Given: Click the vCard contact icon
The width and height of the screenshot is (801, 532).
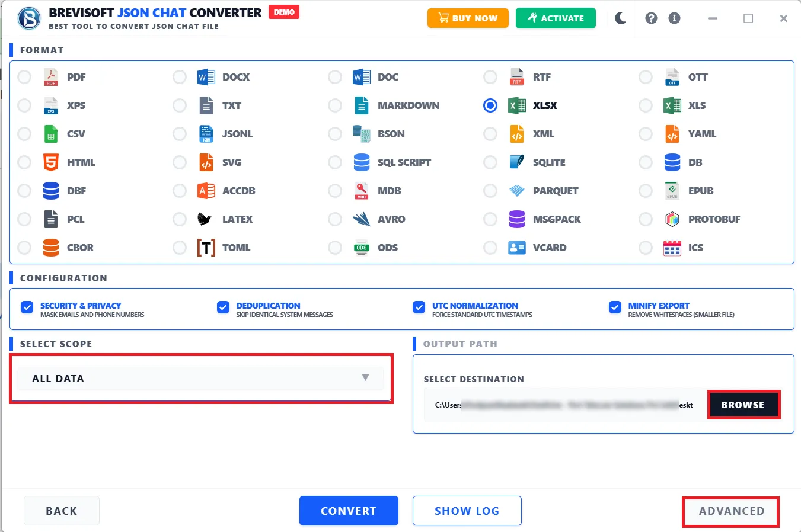Looking at the screenshot, I should [x=517, y=248].
